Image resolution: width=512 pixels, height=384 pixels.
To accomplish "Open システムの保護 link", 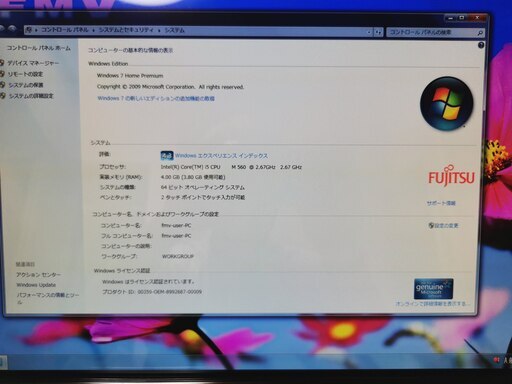I will (26, 85).
